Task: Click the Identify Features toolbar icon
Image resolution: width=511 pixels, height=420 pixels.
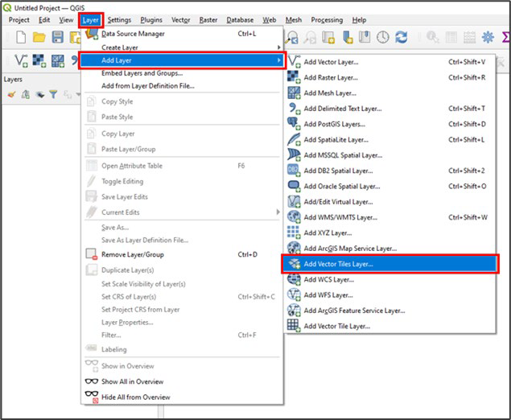Action: (x=432, y=37)
